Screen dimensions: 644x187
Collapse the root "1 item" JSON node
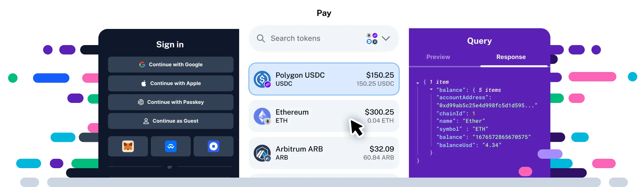[418, 82]
